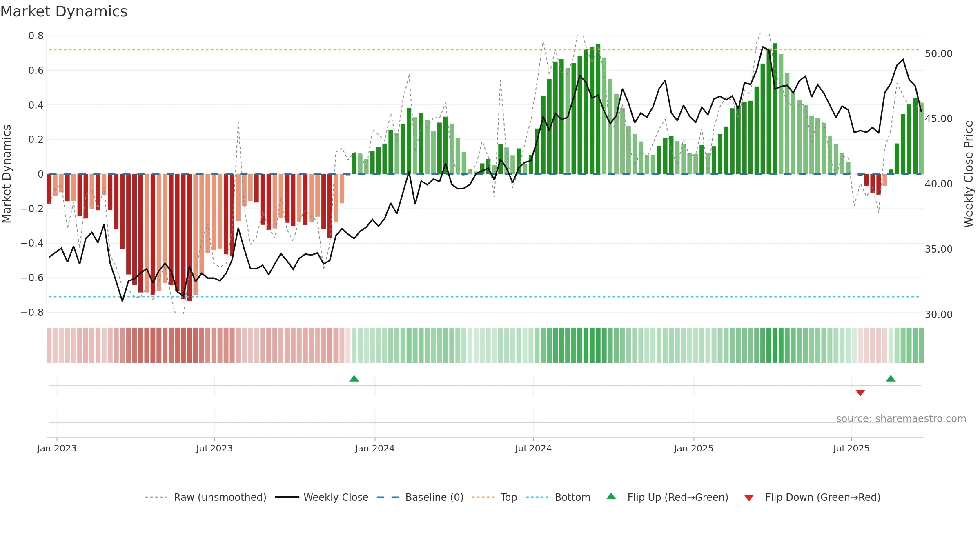Toggle Flip Up (Red→Green) legend item
This screenshot has width=980, height=551.
click(667, 497)
